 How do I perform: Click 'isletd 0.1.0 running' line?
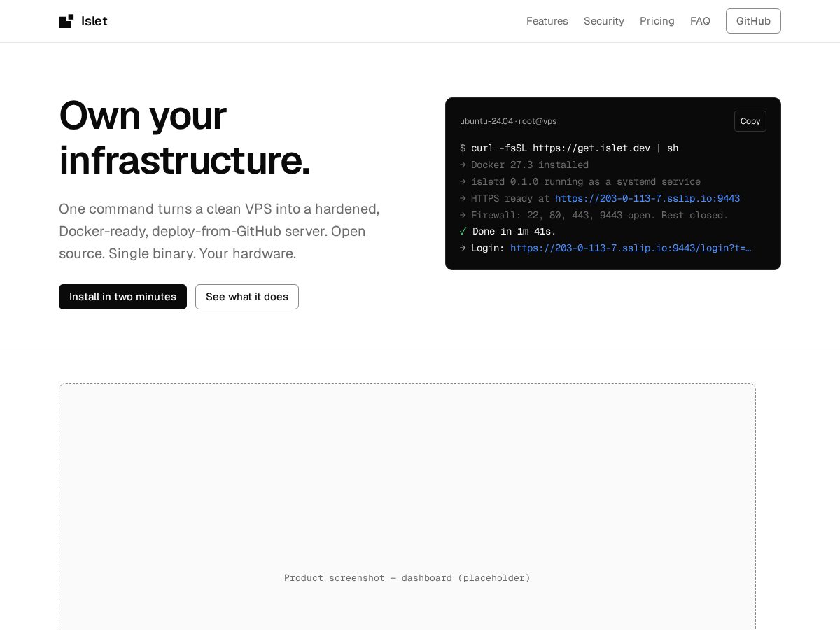580,181
